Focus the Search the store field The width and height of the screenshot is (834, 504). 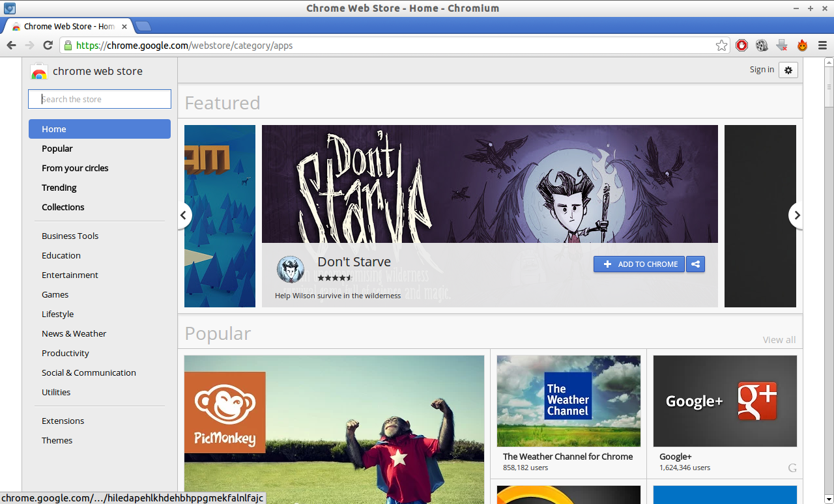pos(100,99)
